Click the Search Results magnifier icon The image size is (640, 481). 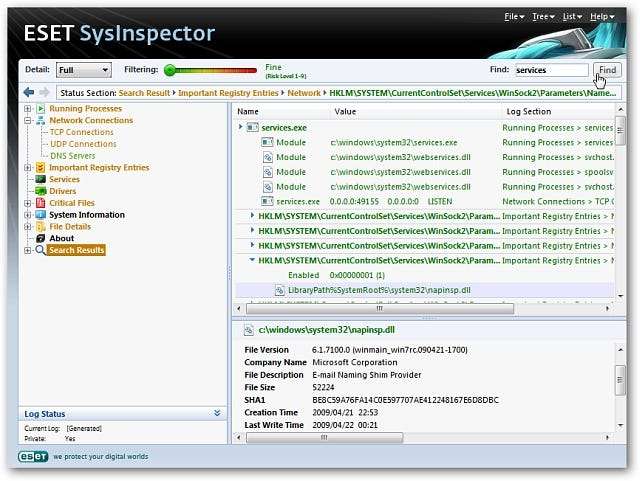(41, 250)
